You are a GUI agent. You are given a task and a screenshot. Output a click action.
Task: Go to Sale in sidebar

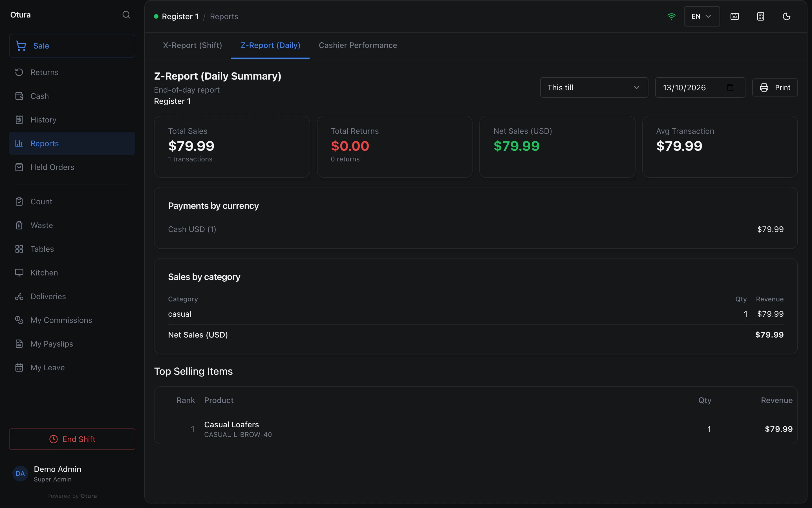72,46
